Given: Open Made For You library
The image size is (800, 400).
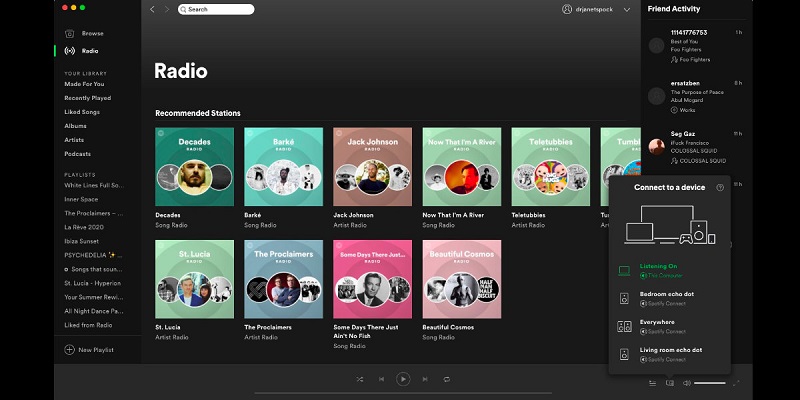Looking at the screenshot, I should coord(84,84).
